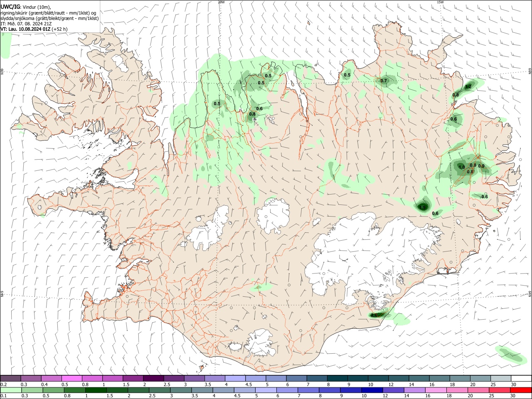Click the deep navy blue swatch at 10 in the bottom legend row
Screen dimensions: 532x399
tap(372, 390)
